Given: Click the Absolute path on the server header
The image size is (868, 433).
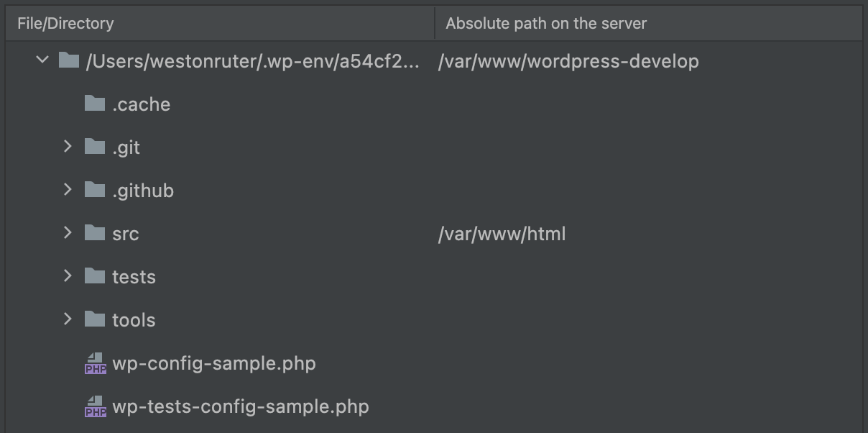Looking at the screenshot, I should tap(546, 23).
